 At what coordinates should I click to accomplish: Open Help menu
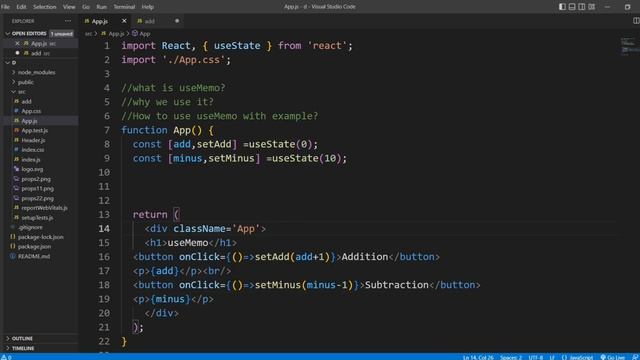(x=147, y=7)
